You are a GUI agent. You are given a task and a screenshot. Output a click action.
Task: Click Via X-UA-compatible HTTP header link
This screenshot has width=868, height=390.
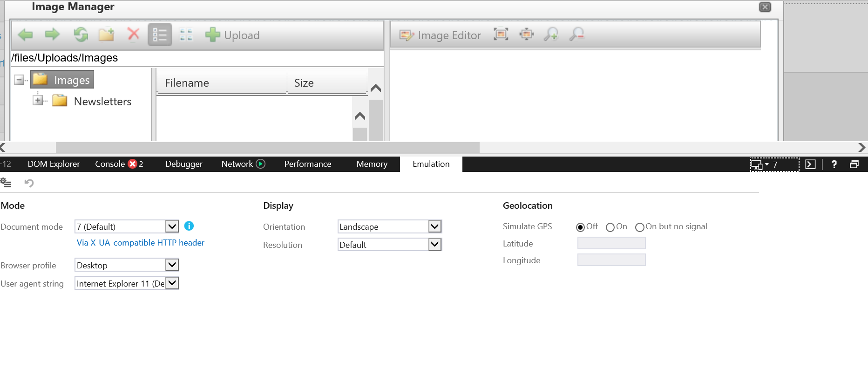(141, 243)
